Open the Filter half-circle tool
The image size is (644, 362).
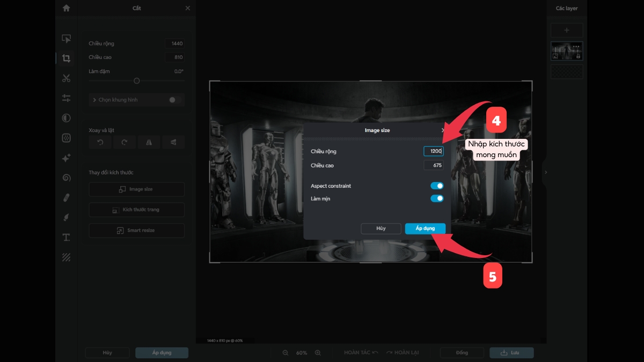pos(67,118)
